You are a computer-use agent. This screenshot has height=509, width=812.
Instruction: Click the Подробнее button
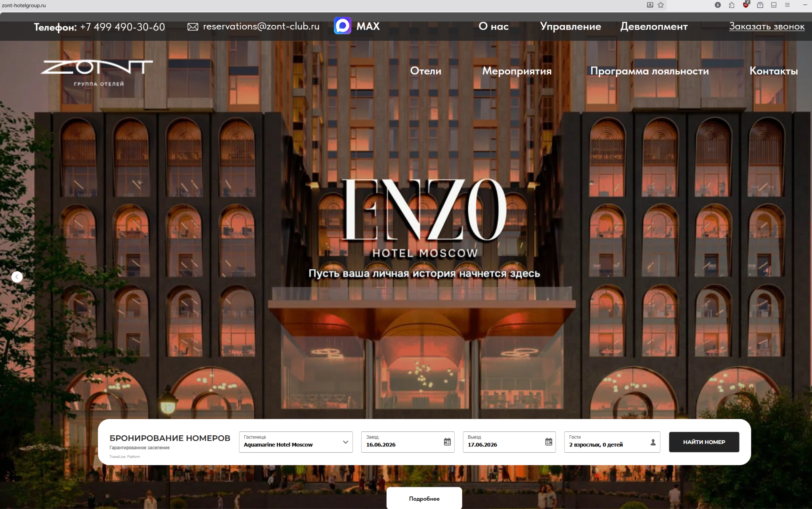424,498
